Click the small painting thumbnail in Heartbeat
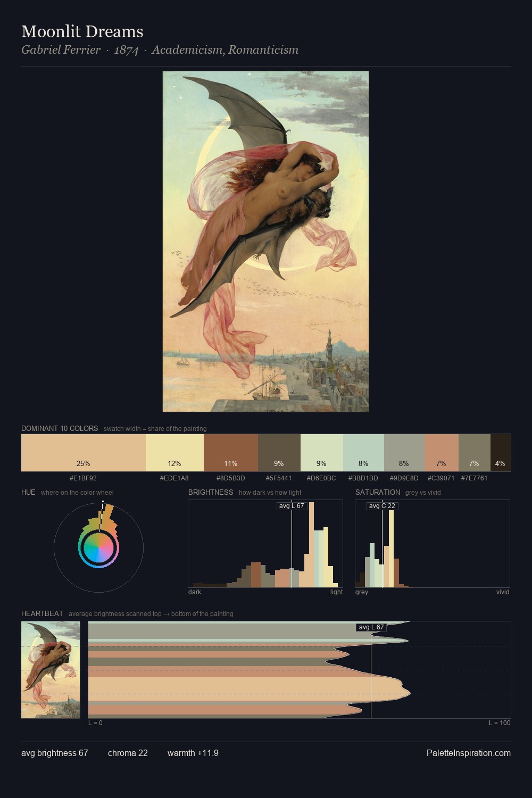Screen dimensions: 532x798 (51, 670)
